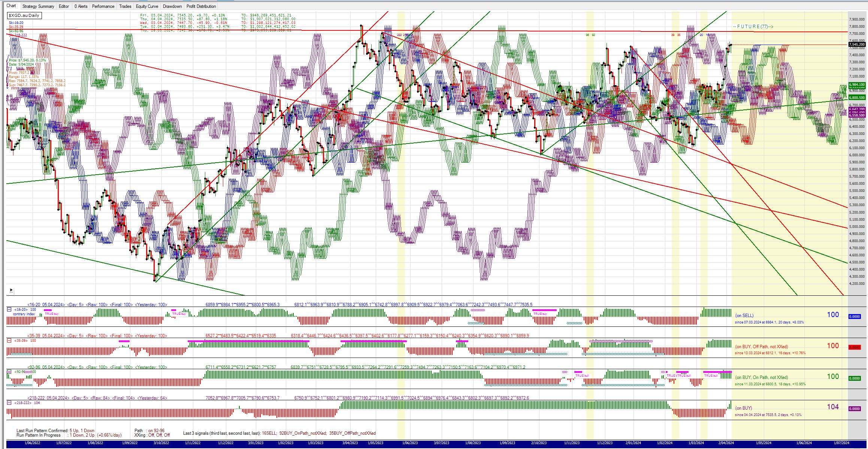
Task: Open the Trades tab
Action: [x=125, y=6]
